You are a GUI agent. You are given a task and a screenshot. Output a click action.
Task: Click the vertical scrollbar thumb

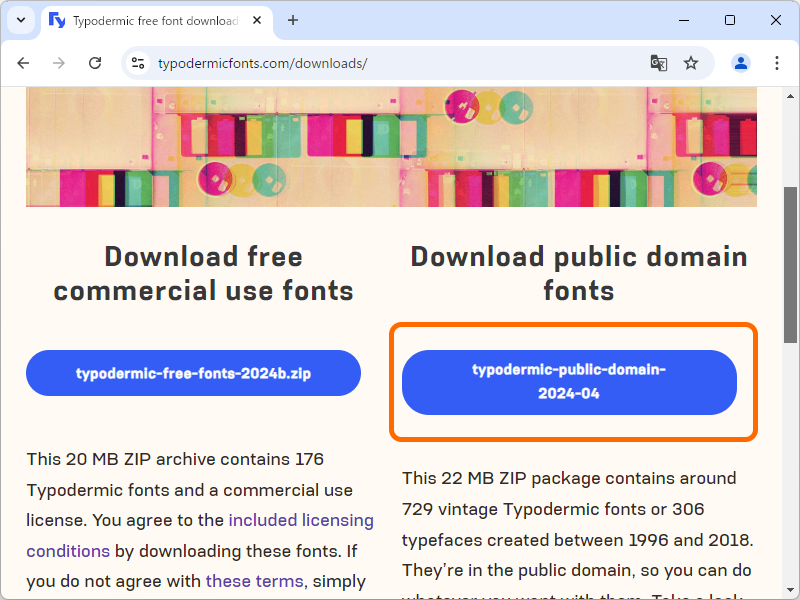791,245
